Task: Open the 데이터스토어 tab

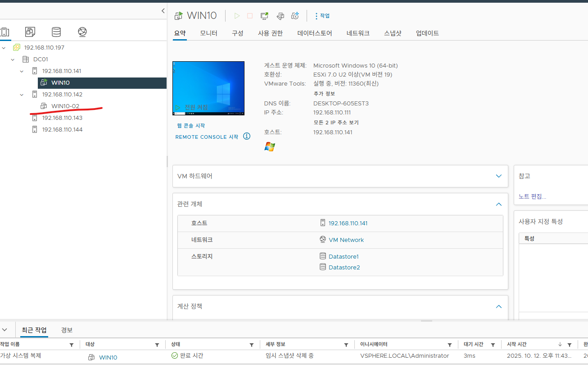Action: (x=315, y=33)
